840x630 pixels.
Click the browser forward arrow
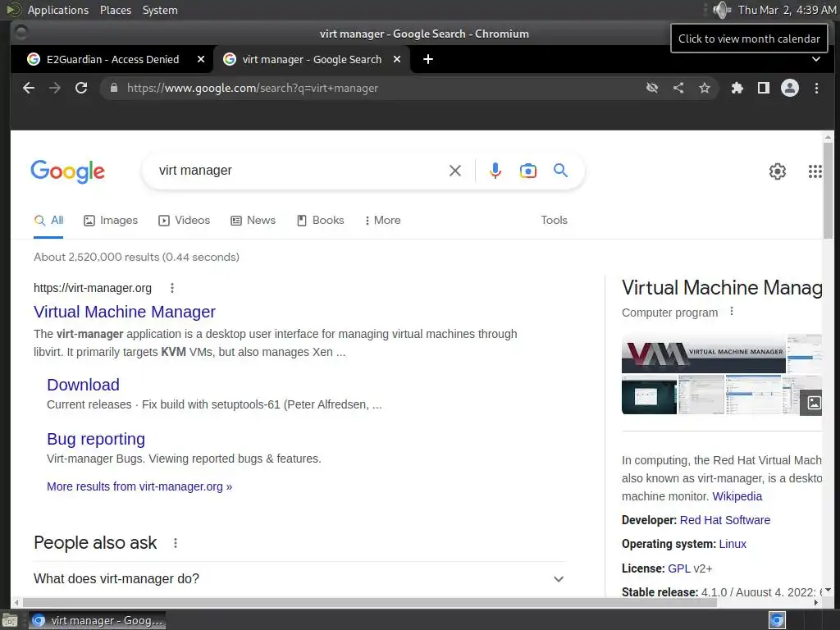click(x=55, y=88)
